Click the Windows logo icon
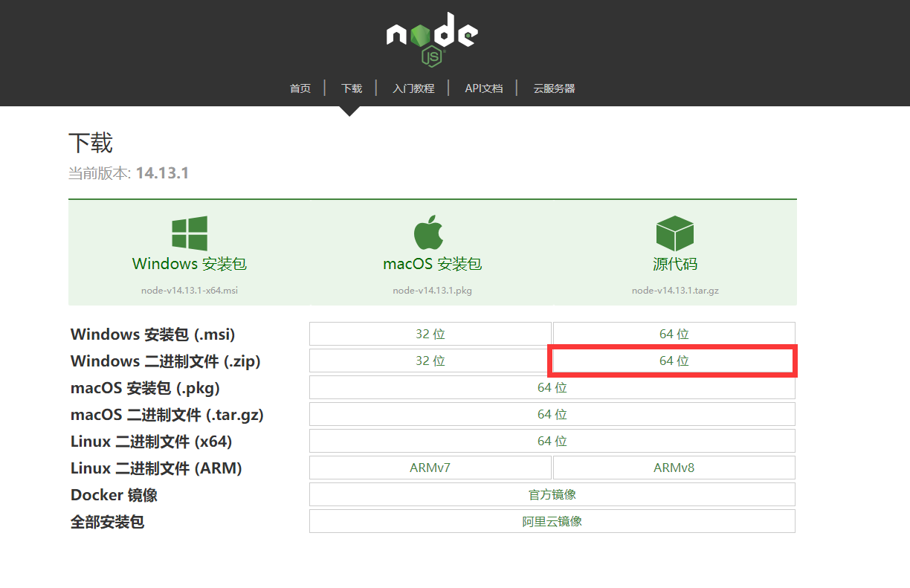910x588 pixels. coord(190,233)
